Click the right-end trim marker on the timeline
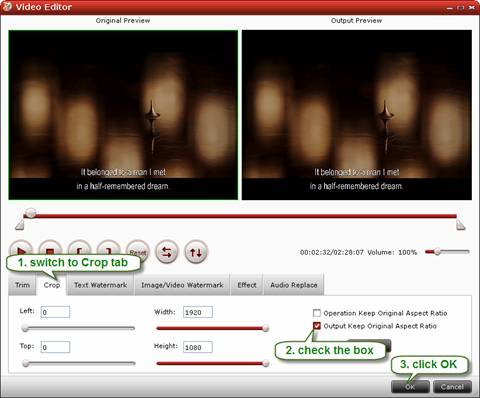This screenshot has height=398, width=480. [461, 225]
